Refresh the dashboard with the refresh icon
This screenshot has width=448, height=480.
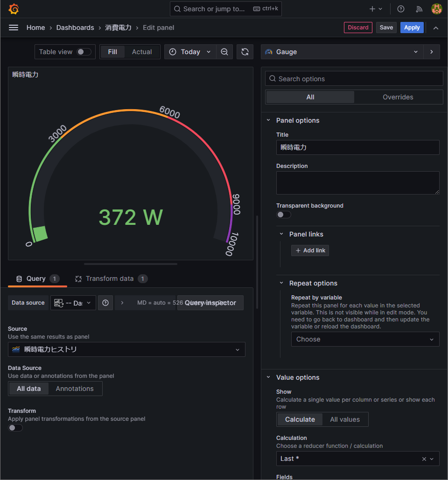coord(245,52)
